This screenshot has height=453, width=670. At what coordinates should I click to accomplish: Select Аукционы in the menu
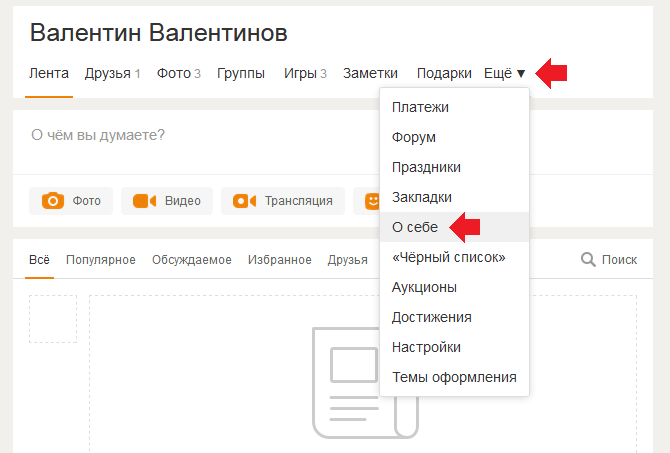coord(454,287)
